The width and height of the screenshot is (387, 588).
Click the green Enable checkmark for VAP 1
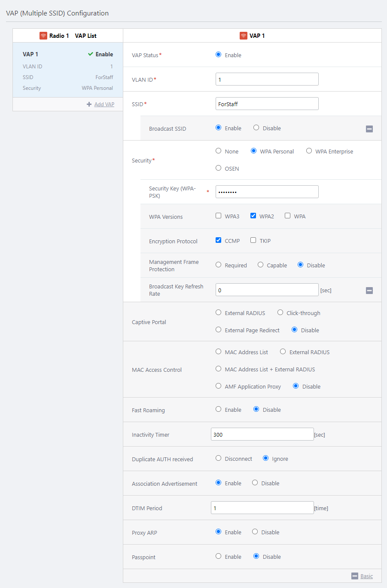(91, 54)
